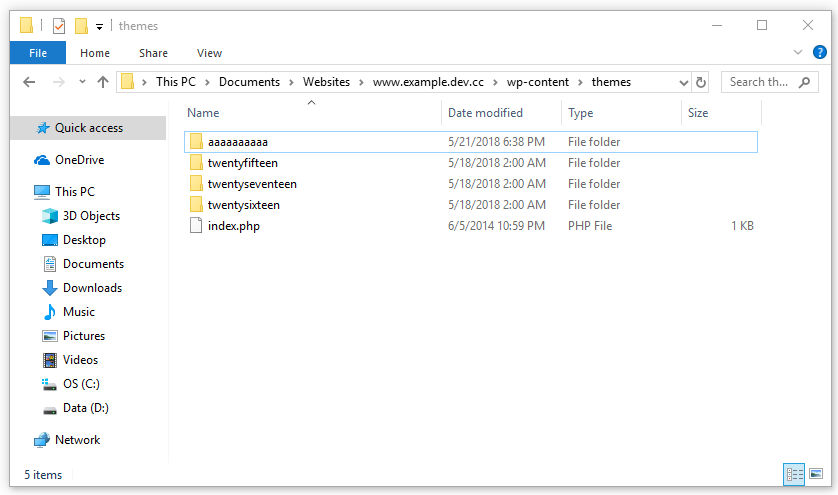
Task: Open the File menu tab
Action: (x=38, y=53)
